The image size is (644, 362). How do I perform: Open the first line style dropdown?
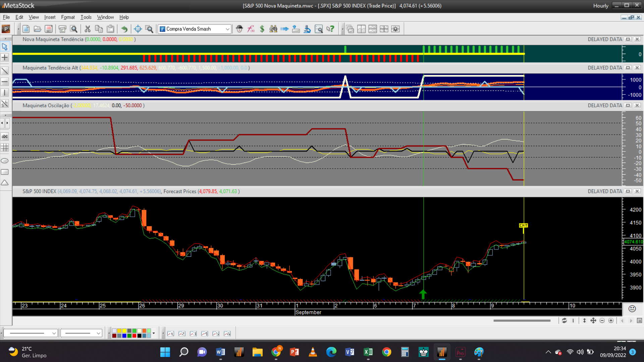point(54,333)
